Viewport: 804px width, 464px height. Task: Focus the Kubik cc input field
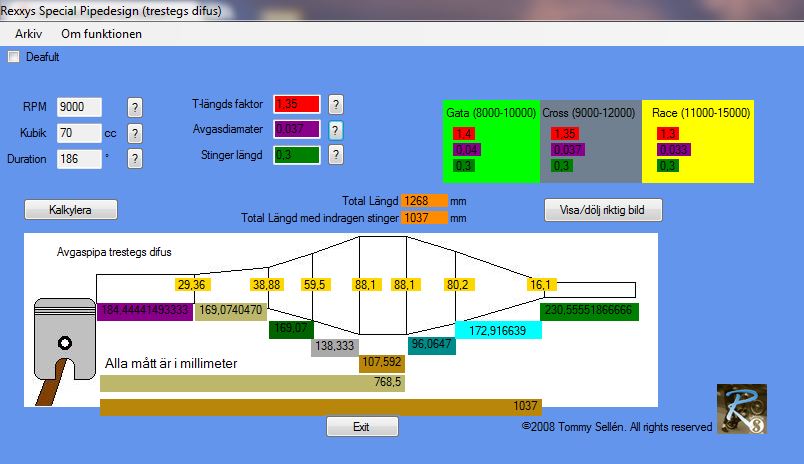pyautogui.click(x=79, y=133)
